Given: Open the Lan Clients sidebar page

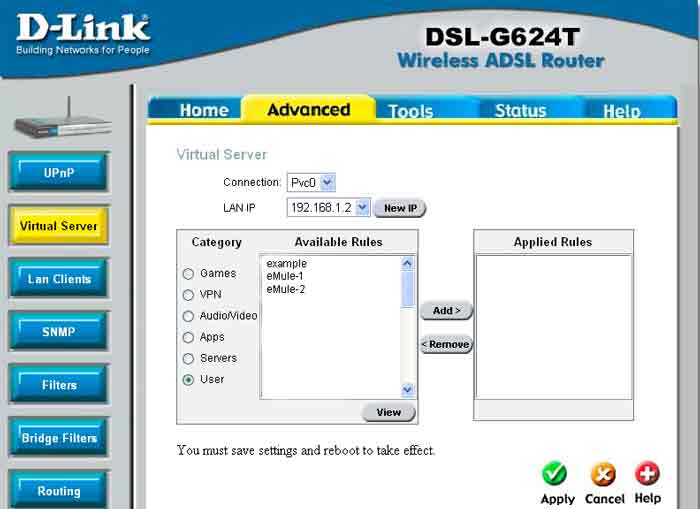Looking at the screenshot, I should tap(59, 279).
